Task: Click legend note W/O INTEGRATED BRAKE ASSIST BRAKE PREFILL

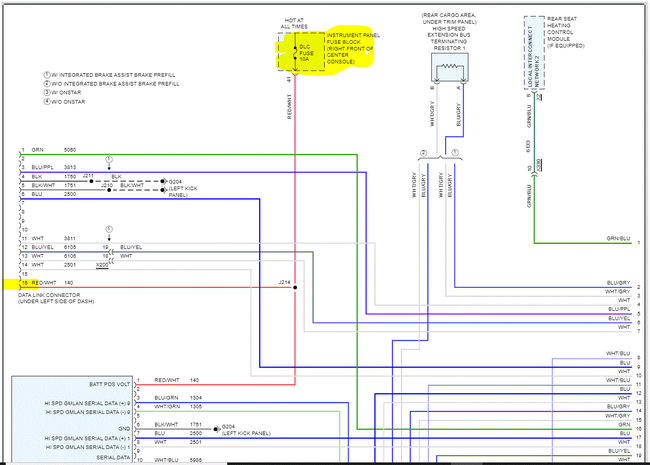Action: click(x=112, y=84)
